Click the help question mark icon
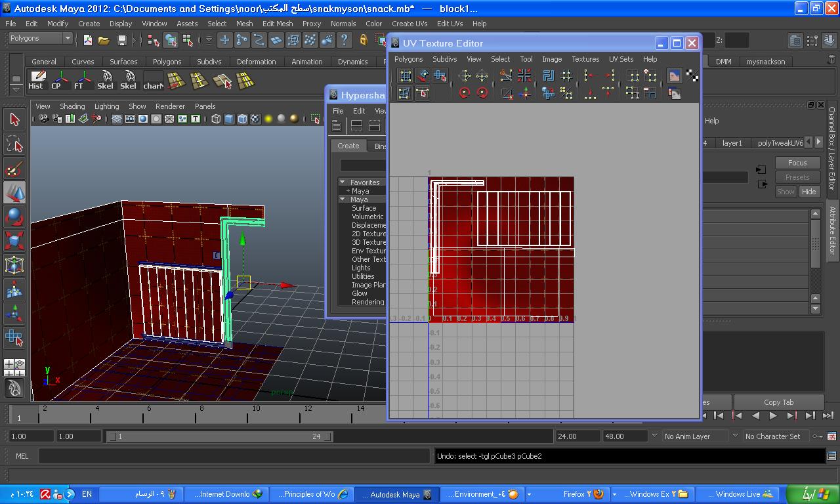Viewport: 840px width, 504px height. (x=344, y=40)
